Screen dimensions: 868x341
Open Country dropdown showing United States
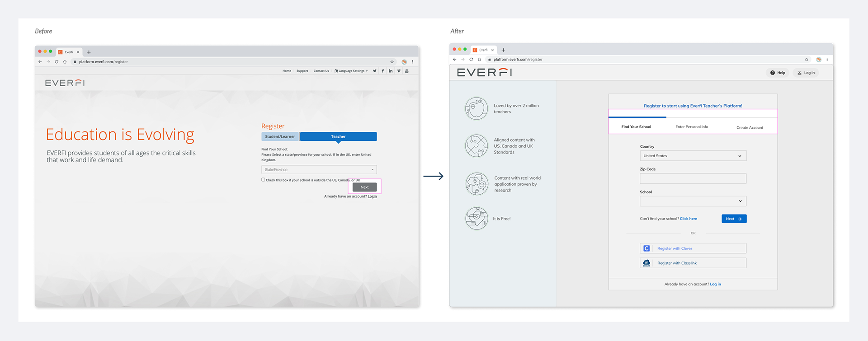[x=693, y=156]
